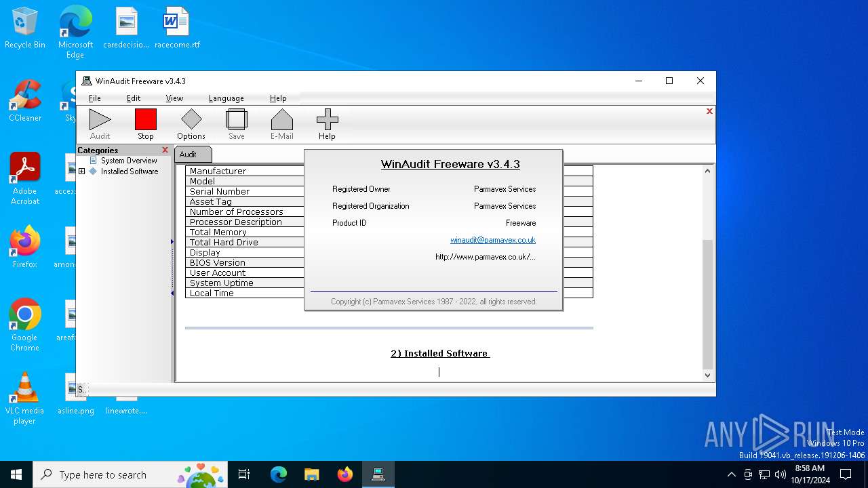Open Firefox from the taskbar

[x=344, y=474]
